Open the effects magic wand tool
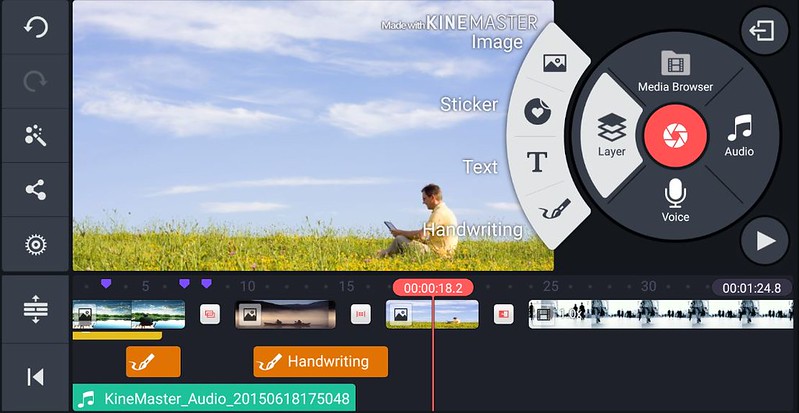 point(35,136)
